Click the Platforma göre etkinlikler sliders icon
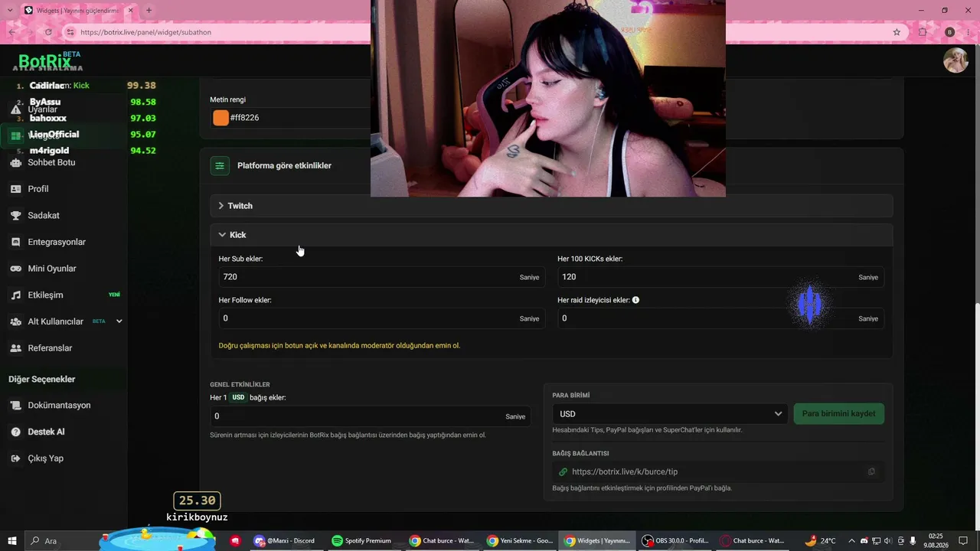The height and width of the screenshot is (551, 980). [220, 165]
